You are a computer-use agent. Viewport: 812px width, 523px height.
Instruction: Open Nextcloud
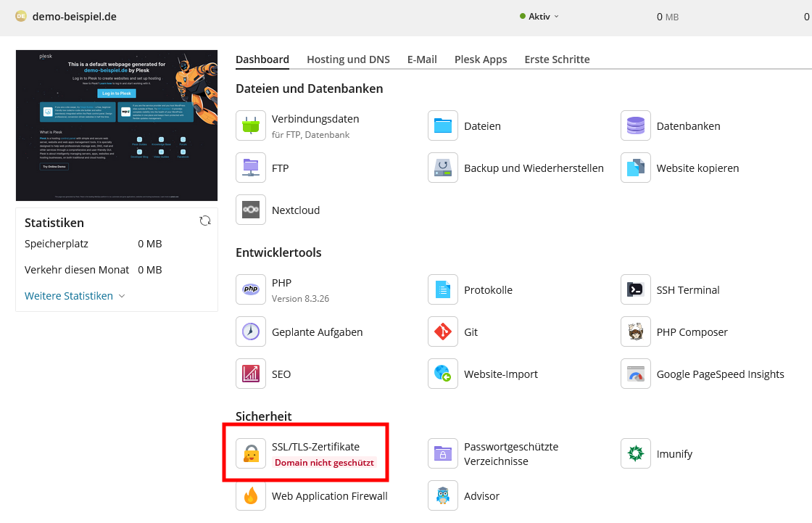pos(250,210)
